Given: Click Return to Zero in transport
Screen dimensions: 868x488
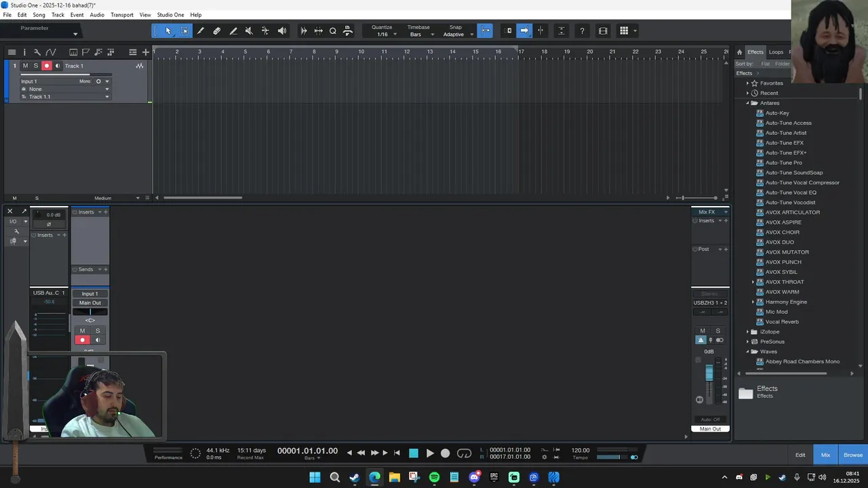Looking at the screenshot, I should pyautogui.click(x=397, y=453).
